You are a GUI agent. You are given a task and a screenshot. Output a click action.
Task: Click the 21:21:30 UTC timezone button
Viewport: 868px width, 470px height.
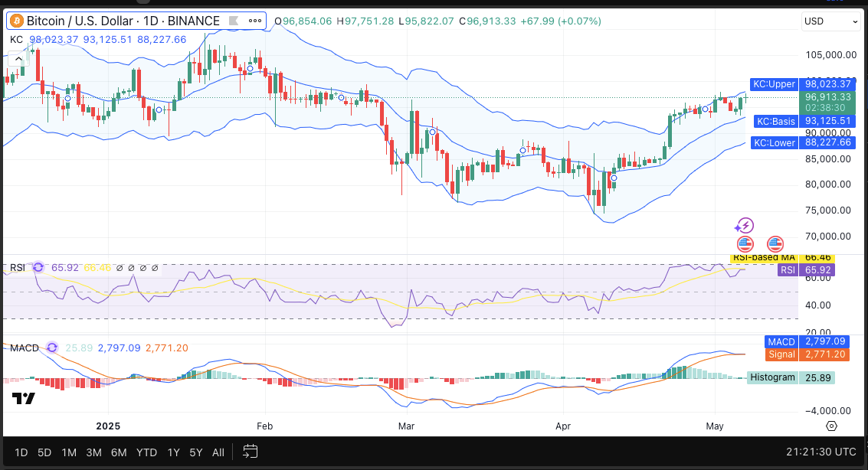click(821, 452)
